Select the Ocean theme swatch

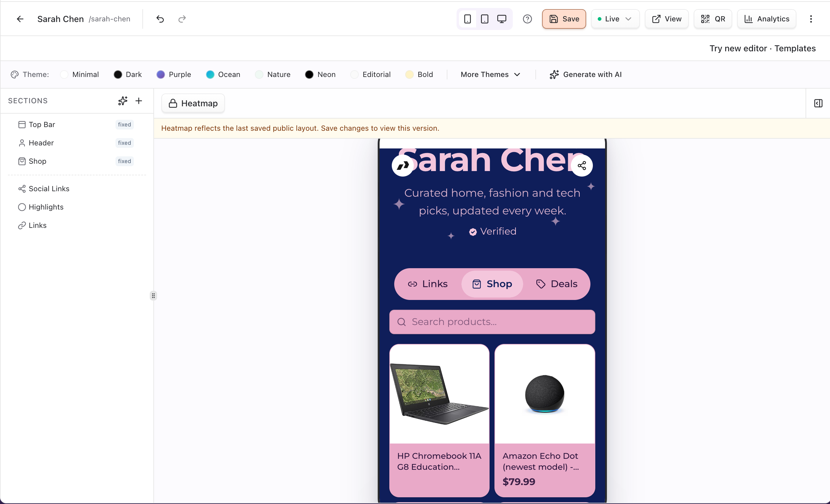[210, 75]
